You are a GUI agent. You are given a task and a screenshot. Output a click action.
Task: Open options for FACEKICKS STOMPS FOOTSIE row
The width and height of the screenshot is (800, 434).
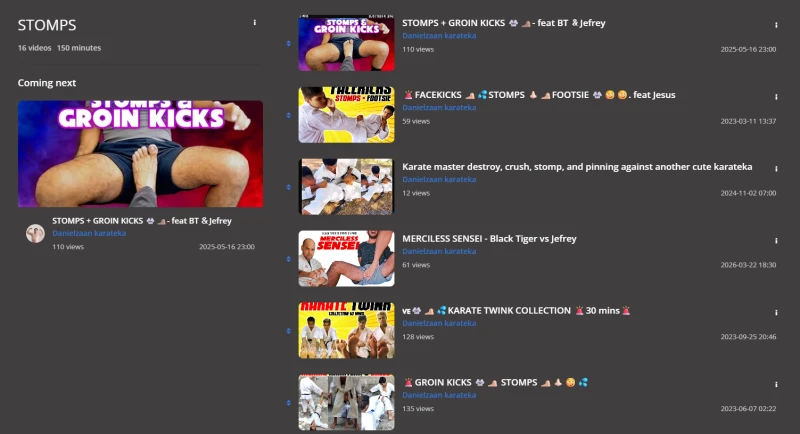(x=776, y=96)
